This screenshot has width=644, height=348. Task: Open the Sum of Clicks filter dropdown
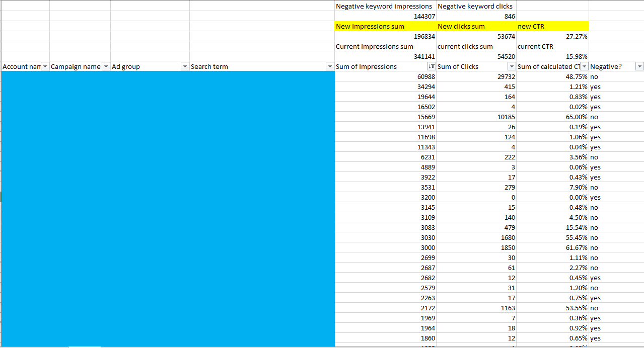coord(512,66)
